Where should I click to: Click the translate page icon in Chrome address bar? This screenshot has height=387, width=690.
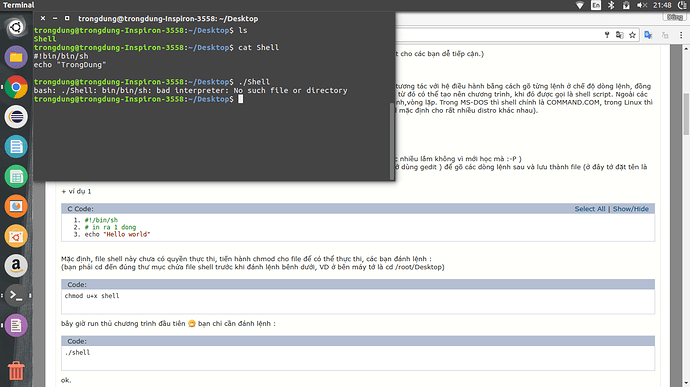point(620,35)
